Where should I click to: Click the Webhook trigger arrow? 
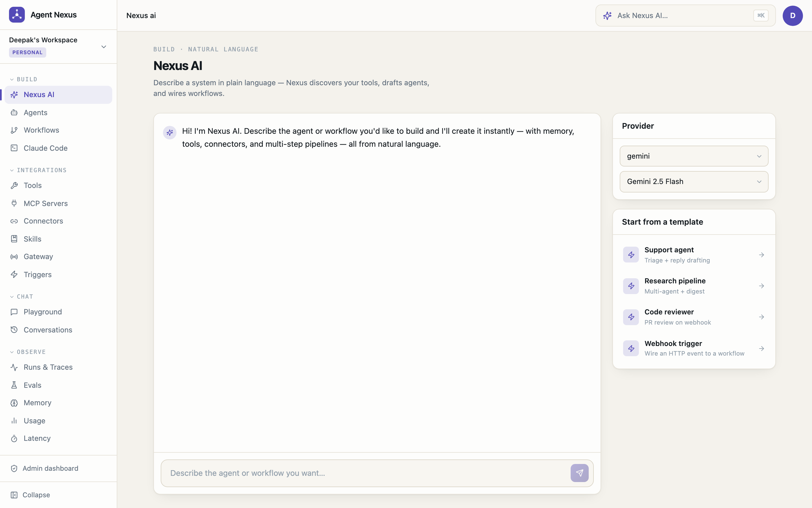pos(761,349)
